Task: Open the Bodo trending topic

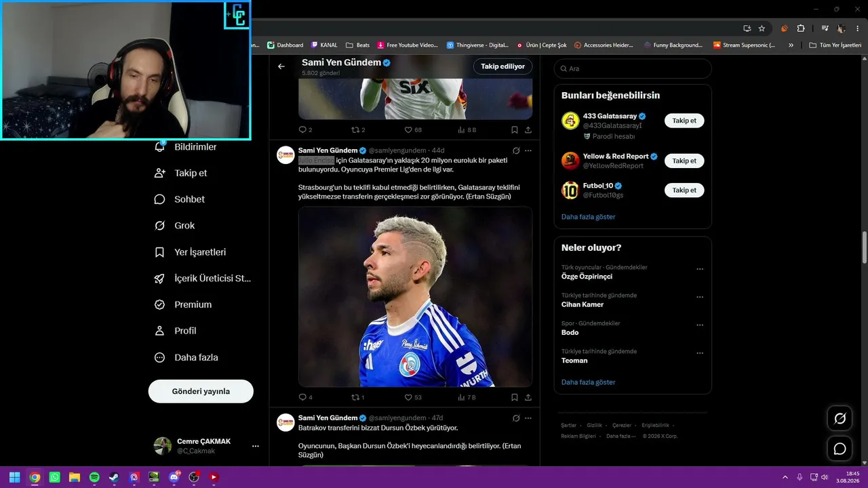Action: [570, 333]
